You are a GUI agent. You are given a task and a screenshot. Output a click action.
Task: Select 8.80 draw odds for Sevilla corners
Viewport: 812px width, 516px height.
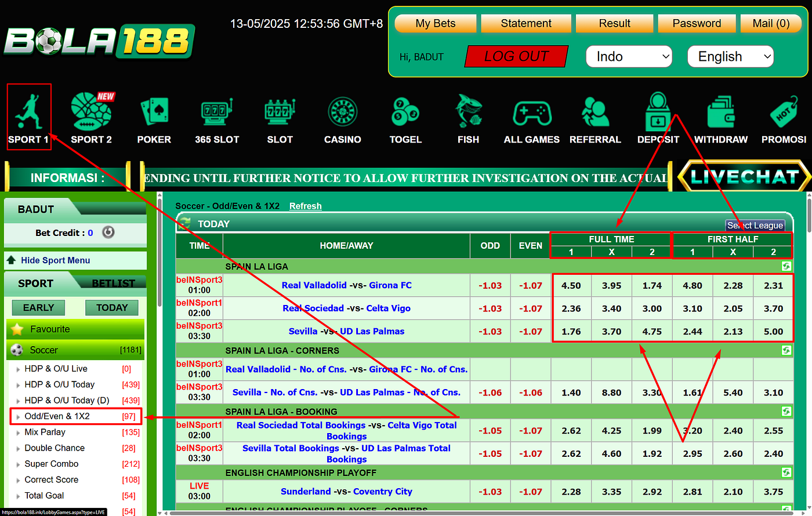[x=611, y=393]
